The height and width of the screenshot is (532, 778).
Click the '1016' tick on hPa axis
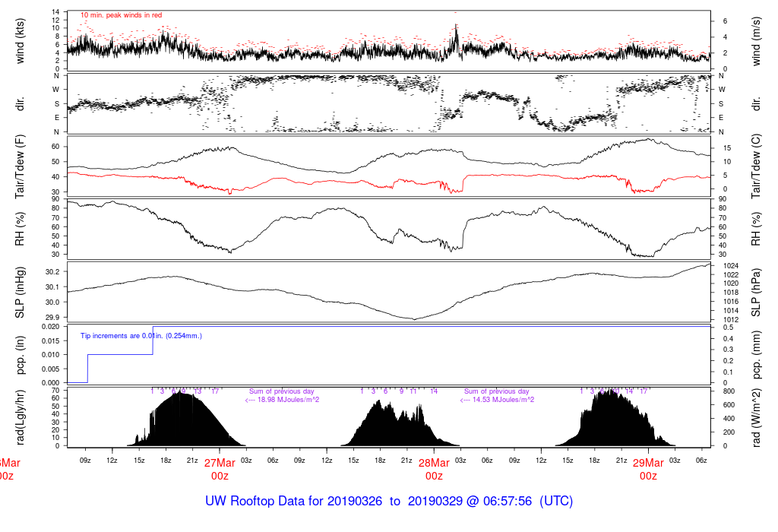click(x=731, y=302)
